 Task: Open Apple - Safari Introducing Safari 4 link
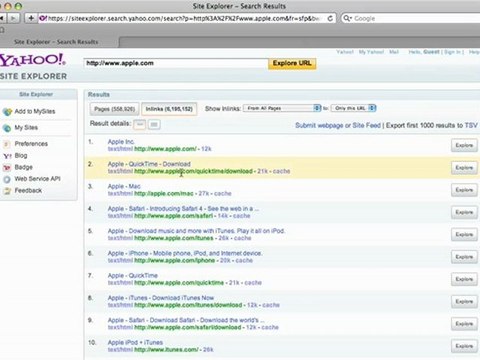pos(183,209)
